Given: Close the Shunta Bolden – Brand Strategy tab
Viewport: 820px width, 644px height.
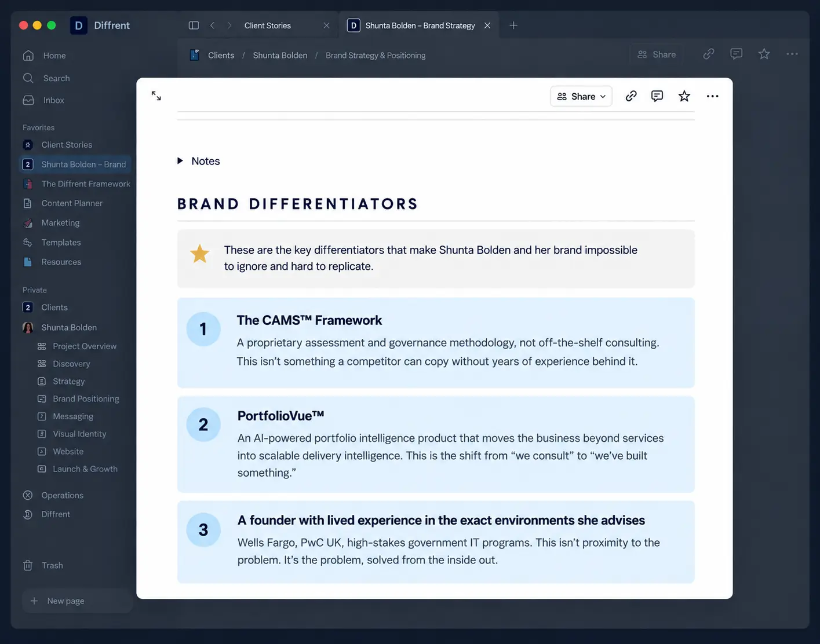Looking at the screenshot, I should (x=487, y=25).
